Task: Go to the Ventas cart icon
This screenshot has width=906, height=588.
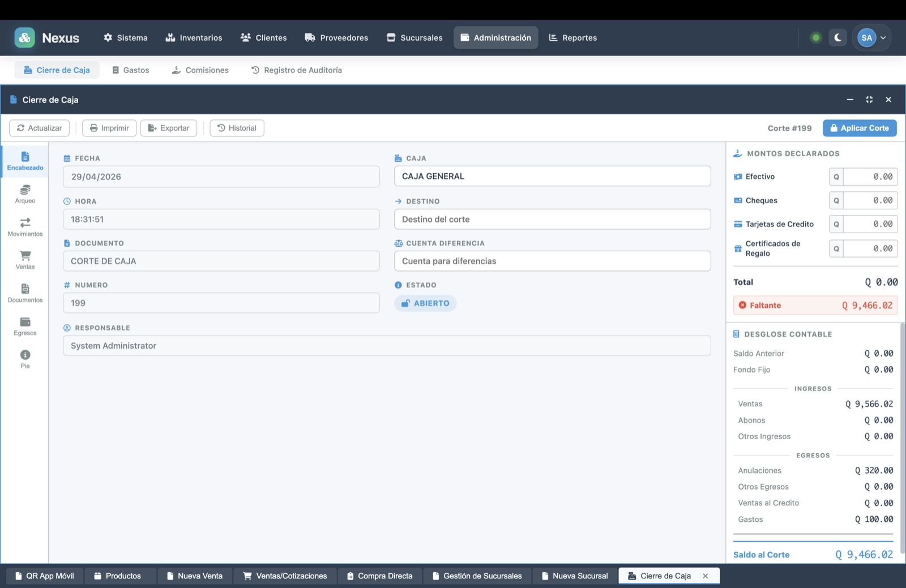Action: (x=25, y=260)
